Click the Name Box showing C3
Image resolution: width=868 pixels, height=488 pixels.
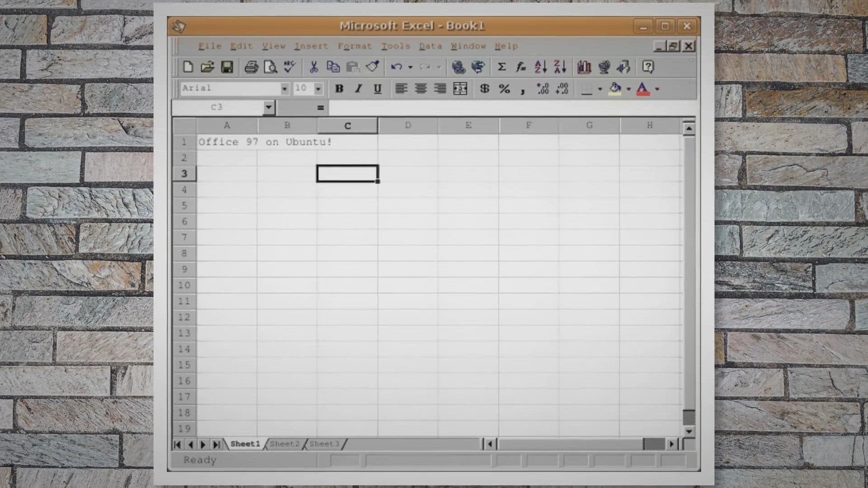217,108
